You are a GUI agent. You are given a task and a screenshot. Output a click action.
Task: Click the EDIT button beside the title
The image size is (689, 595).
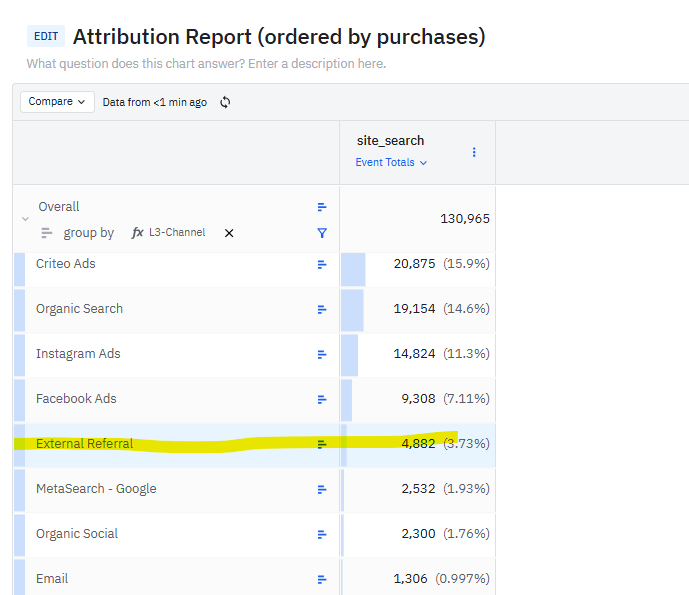46,36
